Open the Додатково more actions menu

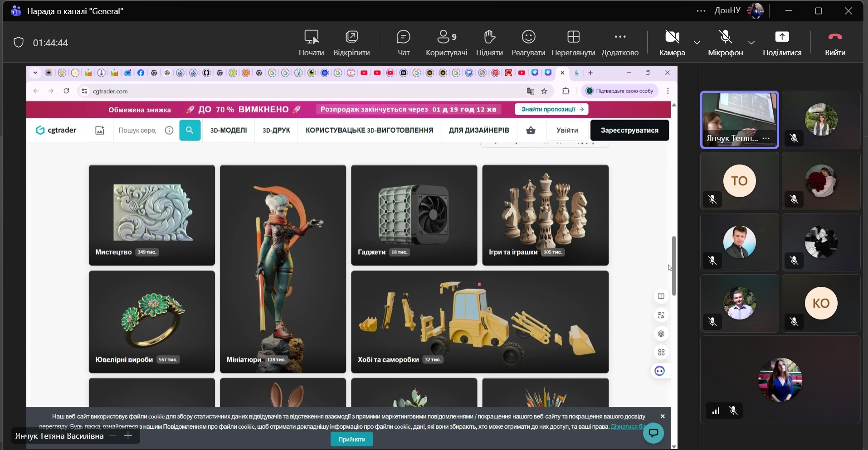point(620,43)
